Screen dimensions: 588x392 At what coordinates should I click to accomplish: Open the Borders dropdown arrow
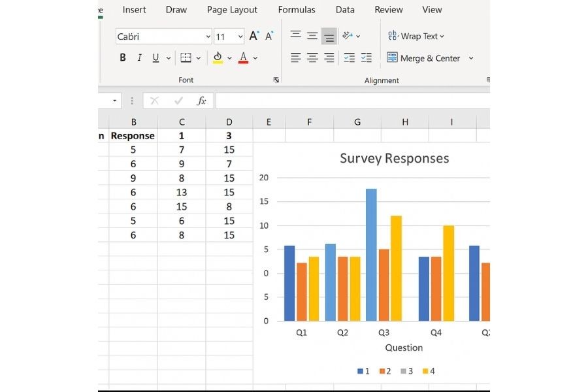199,58
